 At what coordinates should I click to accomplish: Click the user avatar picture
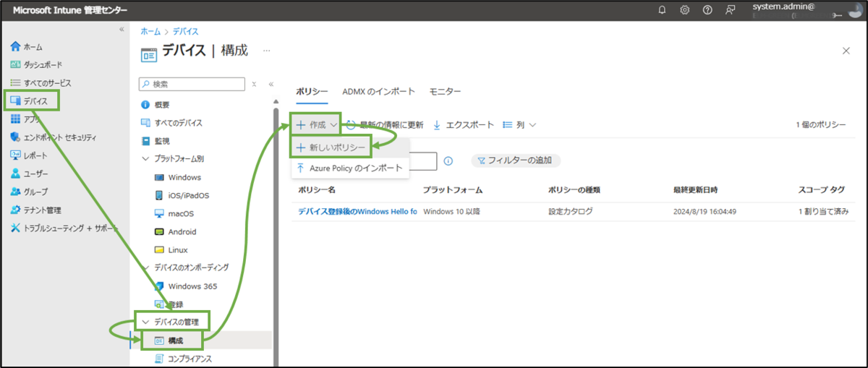point(856,9)
